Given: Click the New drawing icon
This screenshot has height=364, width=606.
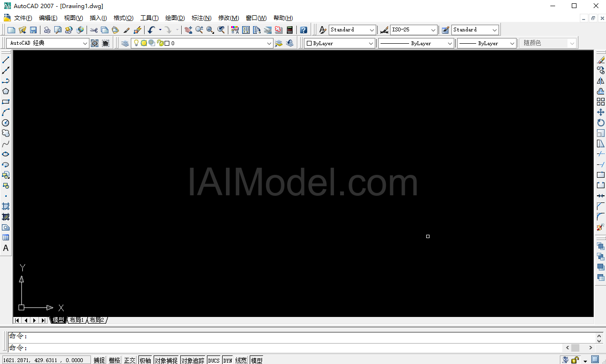Looking at the screenshot, I should pos(11,30).
